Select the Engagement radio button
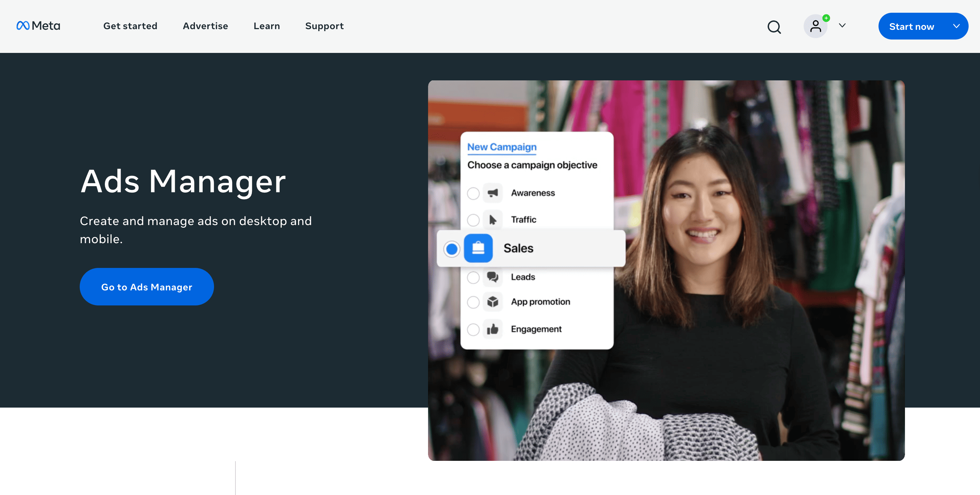The width and height of the screenshot is (980, 495). pos(473,330)
